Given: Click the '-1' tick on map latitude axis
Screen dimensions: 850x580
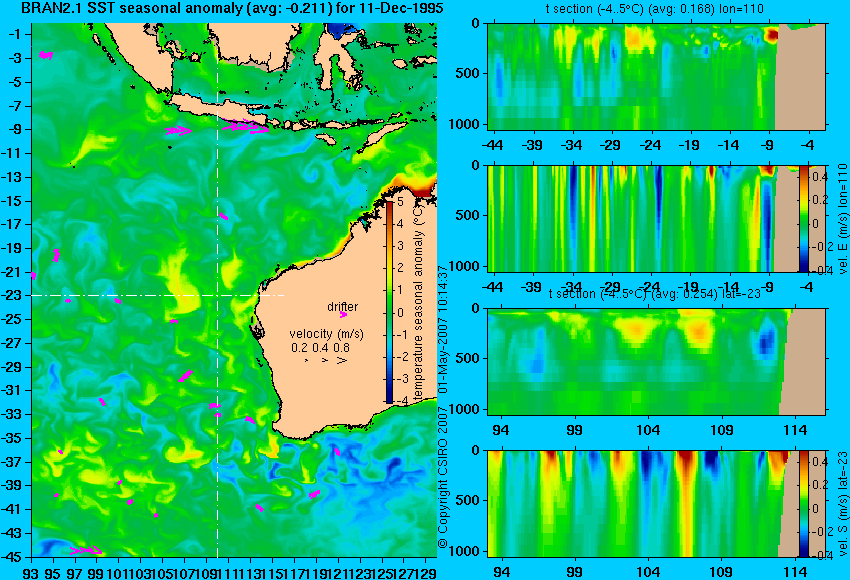Looking at the screenshot, I should [x=17, y=34].
